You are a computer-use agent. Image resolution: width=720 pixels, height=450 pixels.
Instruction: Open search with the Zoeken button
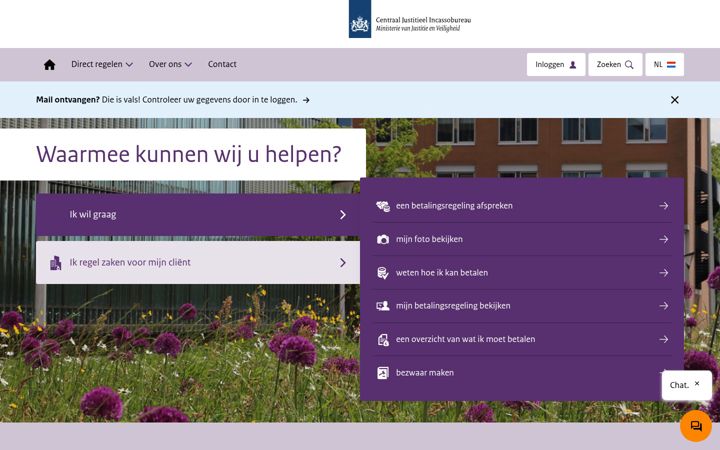tap(615, 65)
